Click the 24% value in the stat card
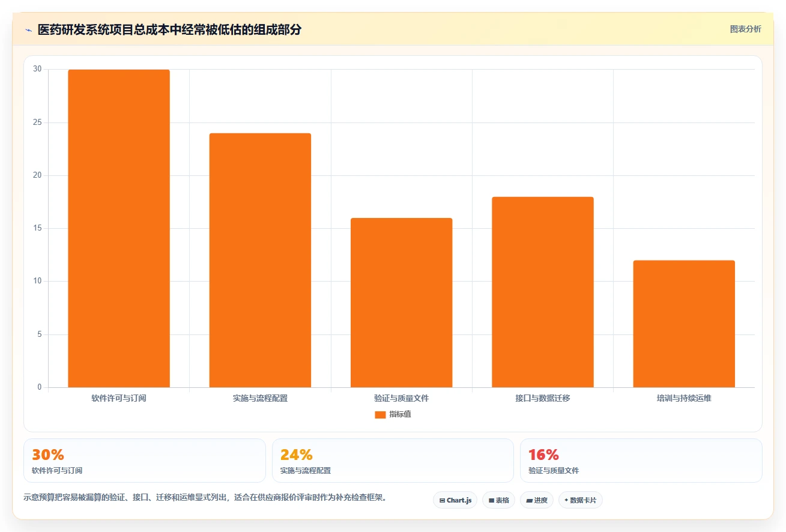Image resolution: width=786 pixels, height=532 pixels. point(297,455)
